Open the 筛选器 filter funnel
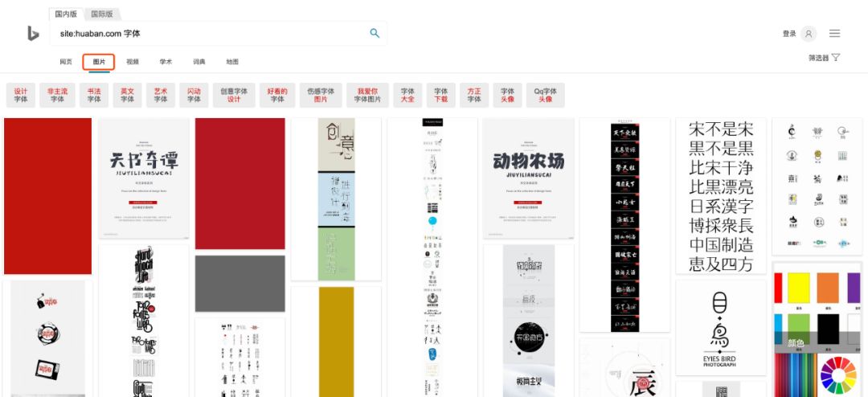 825,58
